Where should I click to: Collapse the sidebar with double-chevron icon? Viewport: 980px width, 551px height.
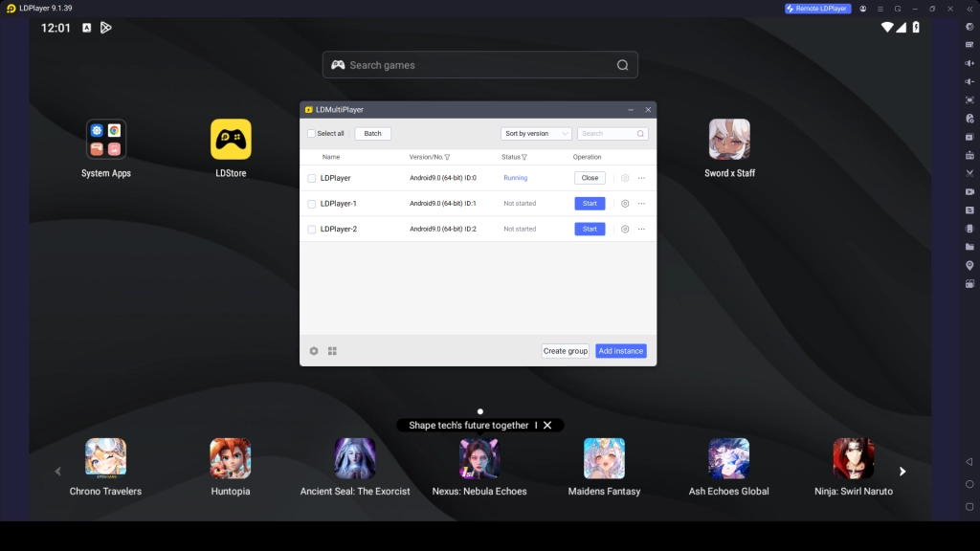pos(969,9)
